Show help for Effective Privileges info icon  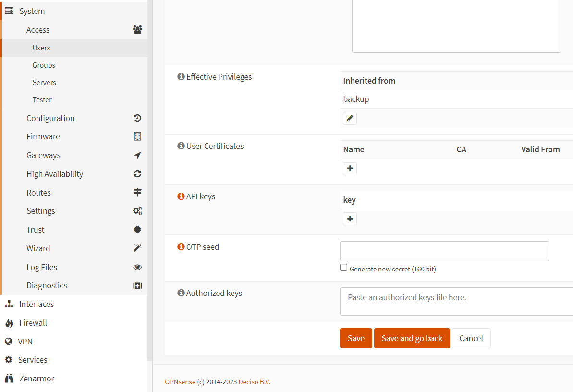point(181,77)
